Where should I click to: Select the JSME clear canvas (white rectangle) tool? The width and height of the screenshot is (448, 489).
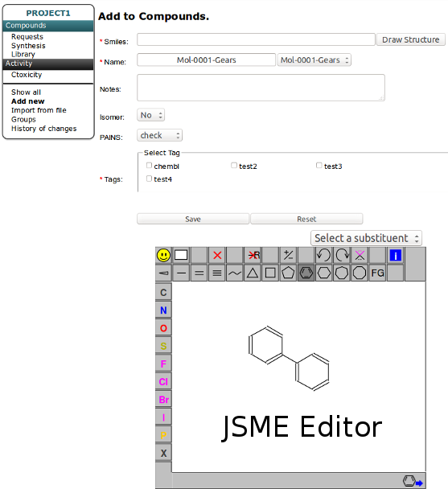coord(181,256)
